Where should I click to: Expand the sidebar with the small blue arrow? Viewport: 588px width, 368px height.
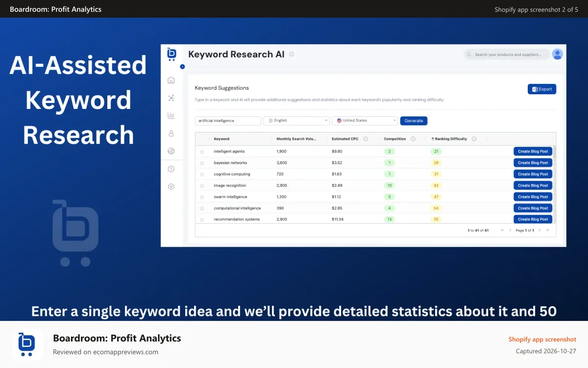click(182, 66)
